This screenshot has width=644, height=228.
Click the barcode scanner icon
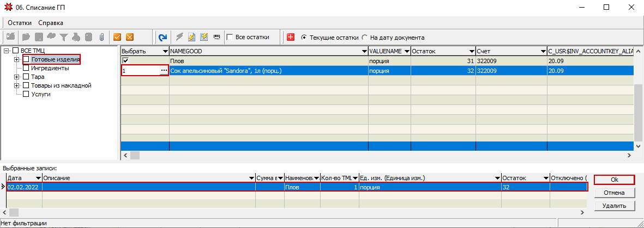[x=216, y=38]
